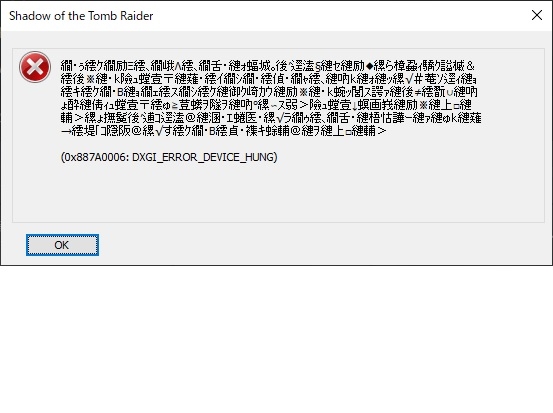This screenshot has width=553, height=413.
Task: Click the red error X icon
Action: 35,67
